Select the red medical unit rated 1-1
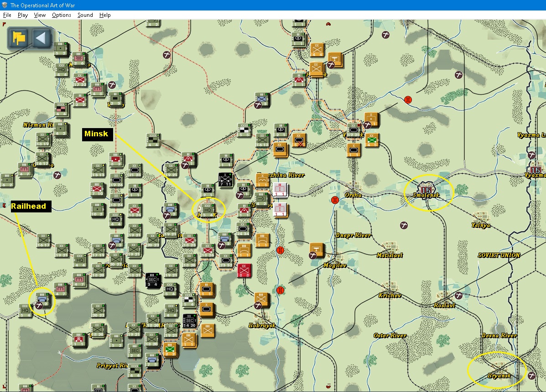546x392 pixels. click(79, 341)
